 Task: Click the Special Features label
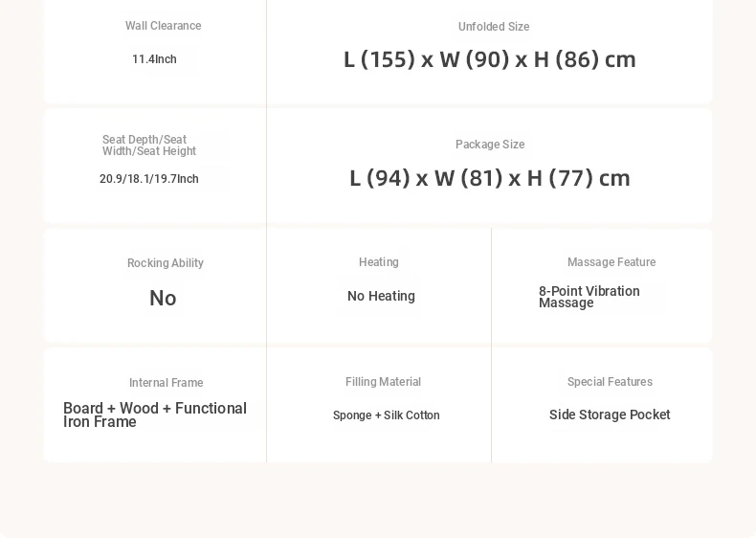[610, 382]
